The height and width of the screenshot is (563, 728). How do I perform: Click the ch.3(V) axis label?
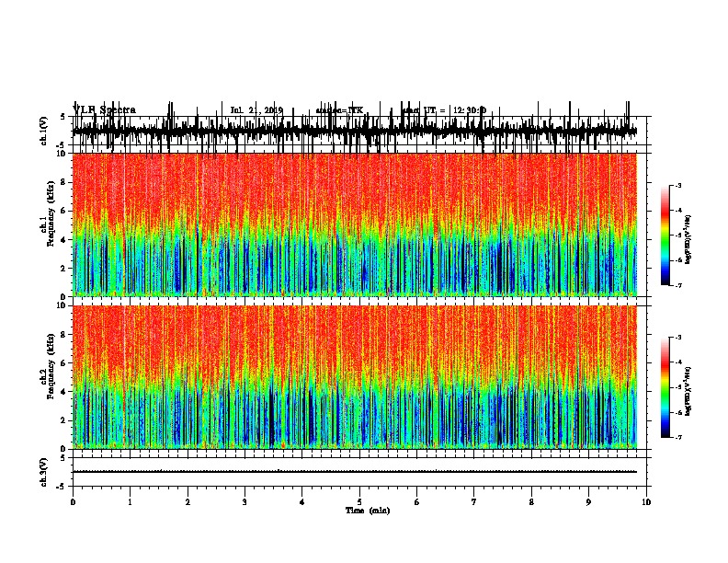pos(43,472)
